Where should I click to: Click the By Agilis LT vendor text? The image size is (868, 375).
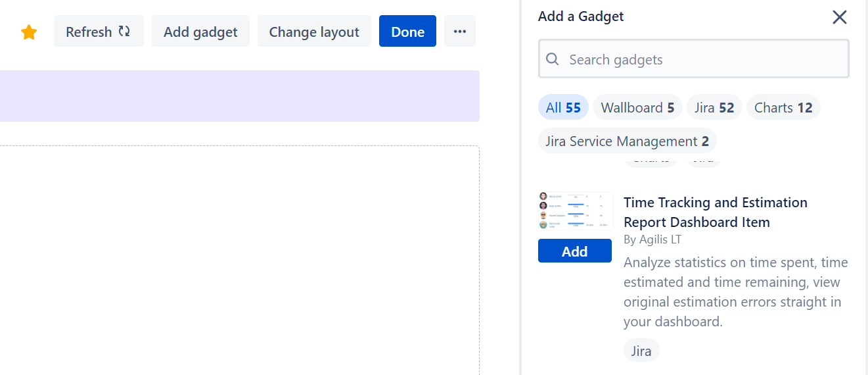click(x=652, y=239)
